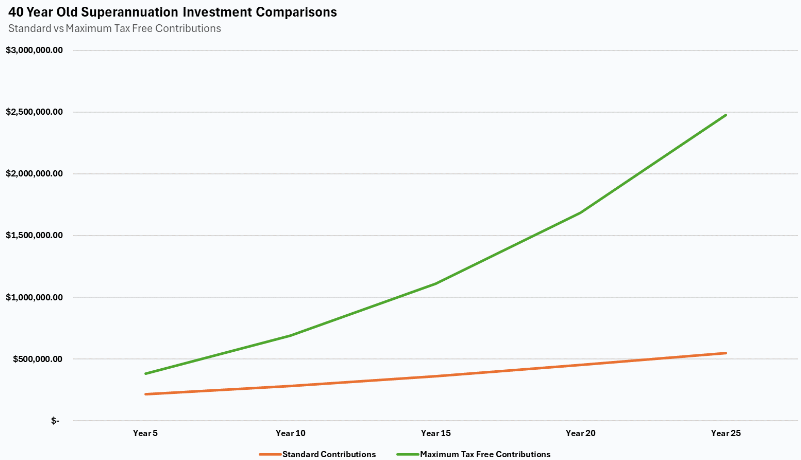Click the green line's Year 25 endpoint
Screen dimensions: 801x460
coord(726,115)
